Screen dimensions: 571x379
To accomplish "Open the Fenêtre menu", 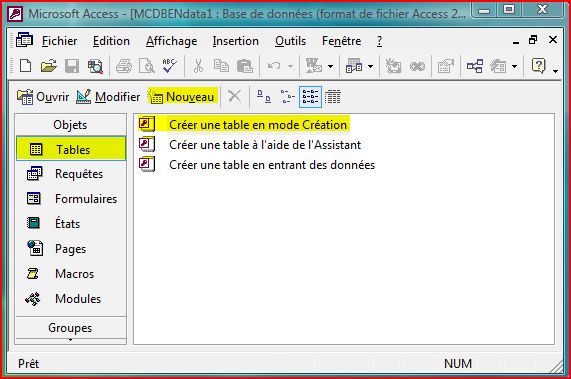I will (341, 41).
